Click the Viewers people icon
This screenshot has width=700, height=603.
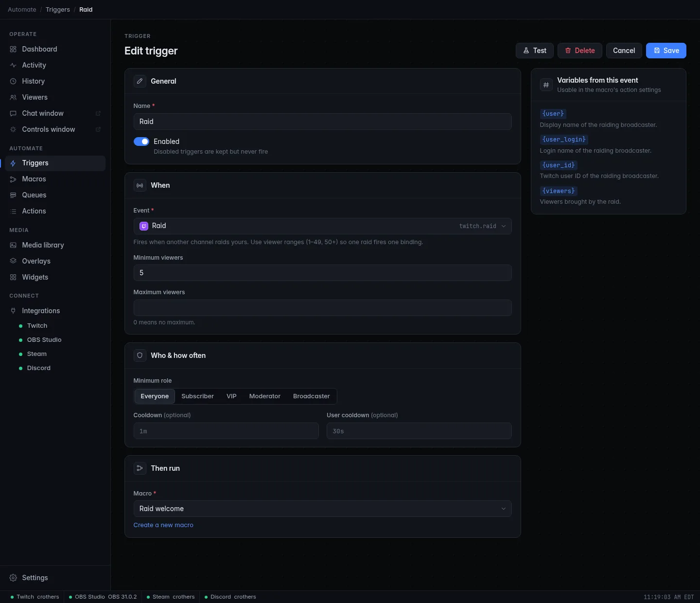point(13,97)
